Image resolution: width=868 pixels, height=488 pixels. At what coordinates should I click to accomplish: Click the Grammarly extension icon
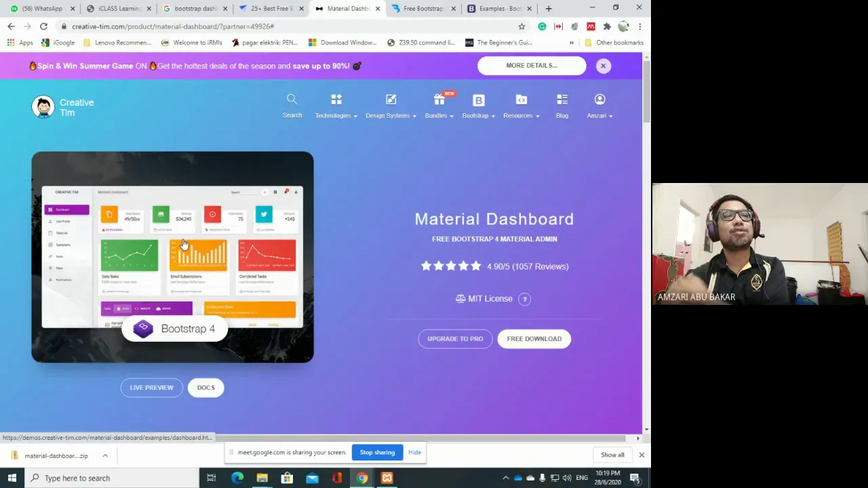(x=542, y=26)
